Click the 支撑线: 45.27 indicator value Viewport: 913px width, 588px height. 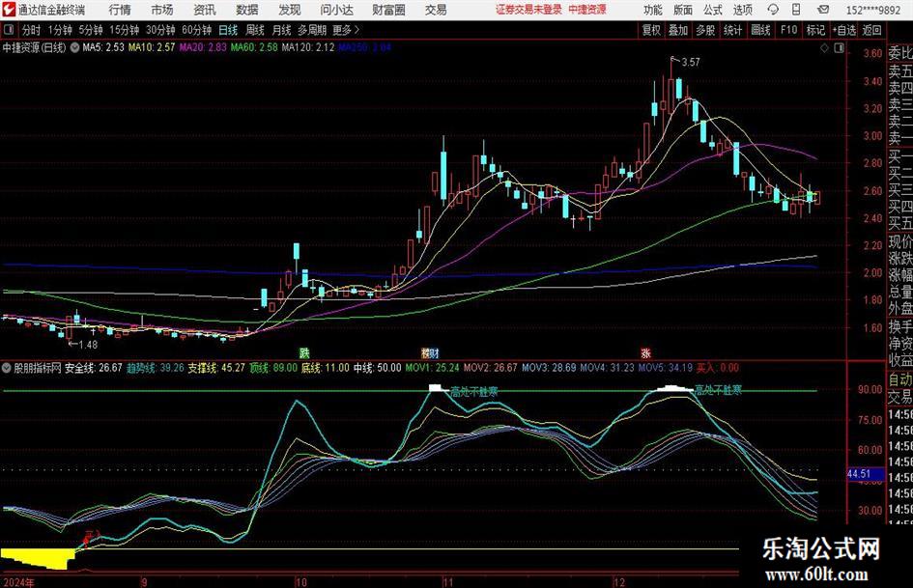pos(216,368)
